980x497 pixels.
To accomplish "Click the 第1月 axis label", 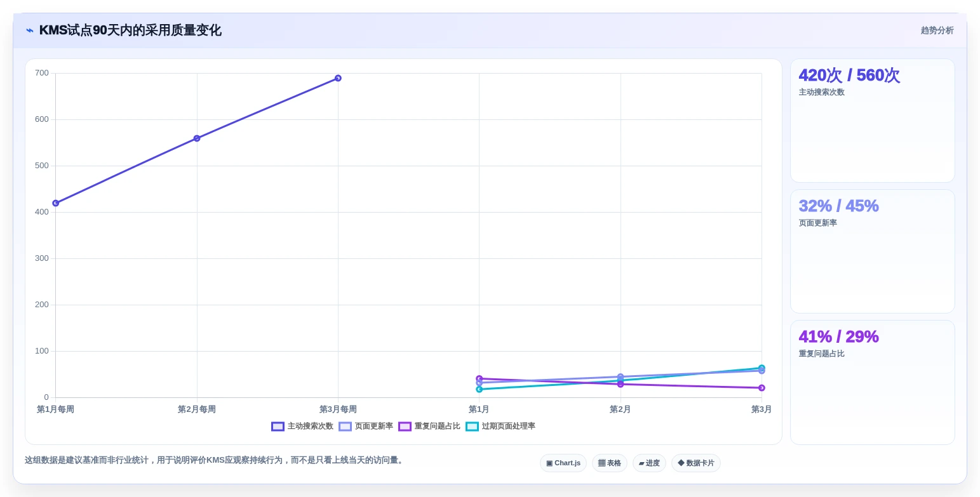I will pos(479,409).
